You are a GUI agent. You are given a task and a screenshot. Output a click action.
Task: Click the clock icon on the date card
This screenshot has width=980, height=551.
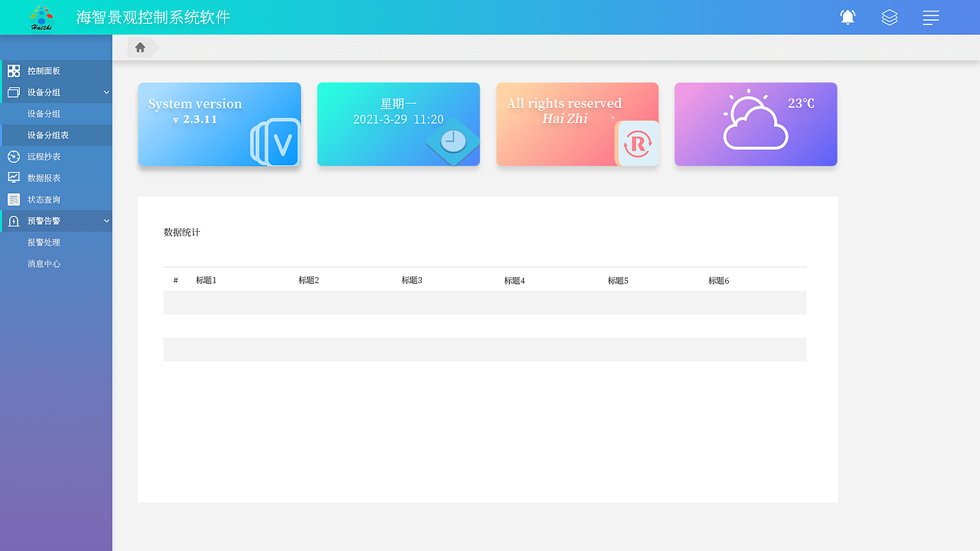pyautogui.click(x=452, y=142)
